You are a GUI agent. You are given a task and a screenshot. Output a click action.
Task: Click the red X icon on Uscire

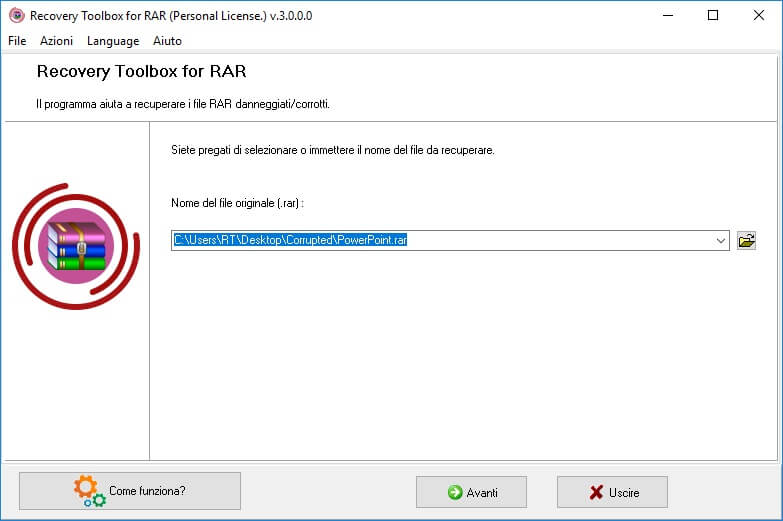[597, 492]
